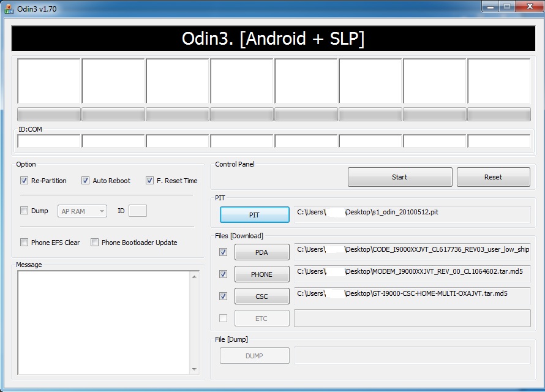This screenshot has width=545, height=392.
Task: Click the ID input field next to Dump
Action: (x=138, y=211)
